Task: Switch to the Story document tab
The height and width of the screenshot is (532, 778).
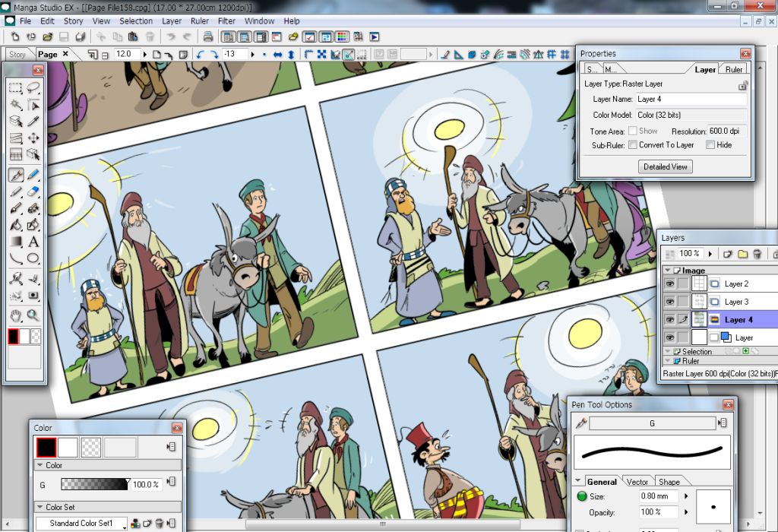Action: tap(17, 55)
